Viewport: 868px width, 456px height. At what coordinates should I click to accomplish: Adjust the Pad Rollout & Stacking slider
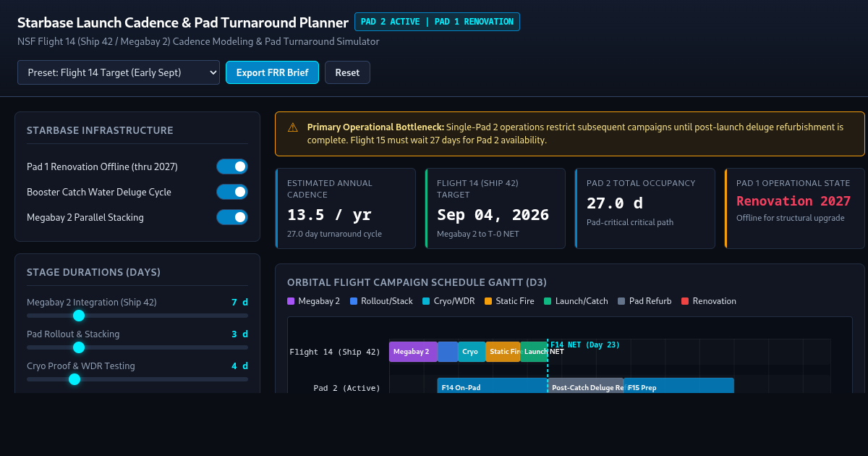pyautogui.click(x=137, y=347)
